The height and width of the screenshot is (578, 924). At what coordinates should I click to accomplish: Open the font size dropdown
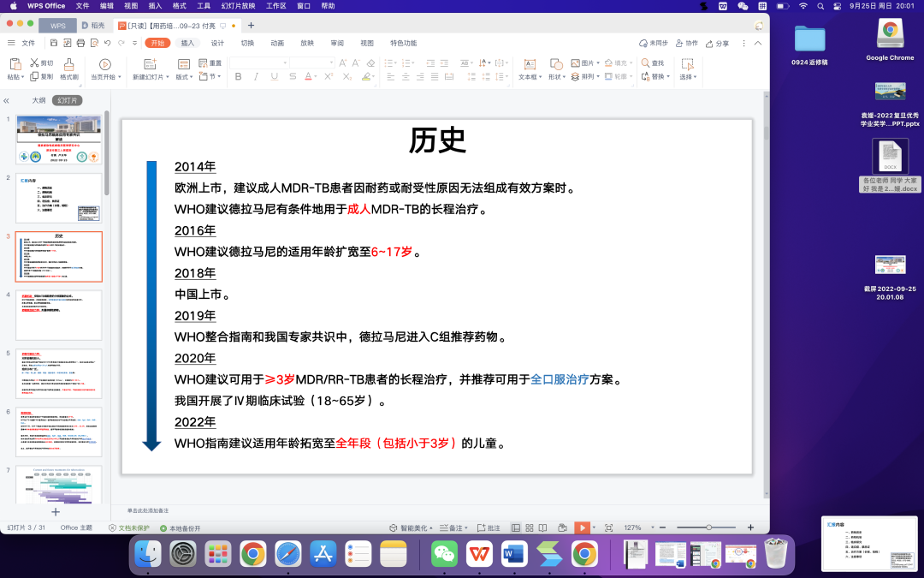pyautogui.click(x=330, y=63)
